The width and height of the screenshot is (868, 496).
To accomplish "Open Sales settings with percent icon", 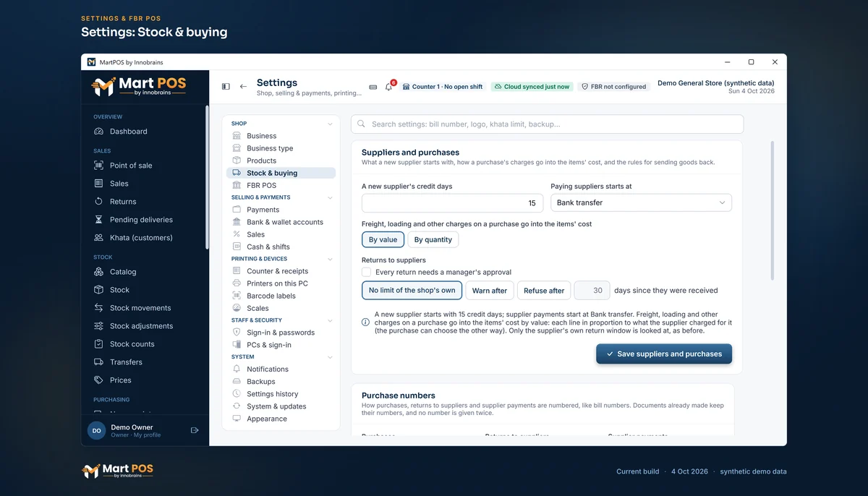I will tap(281, 234).
